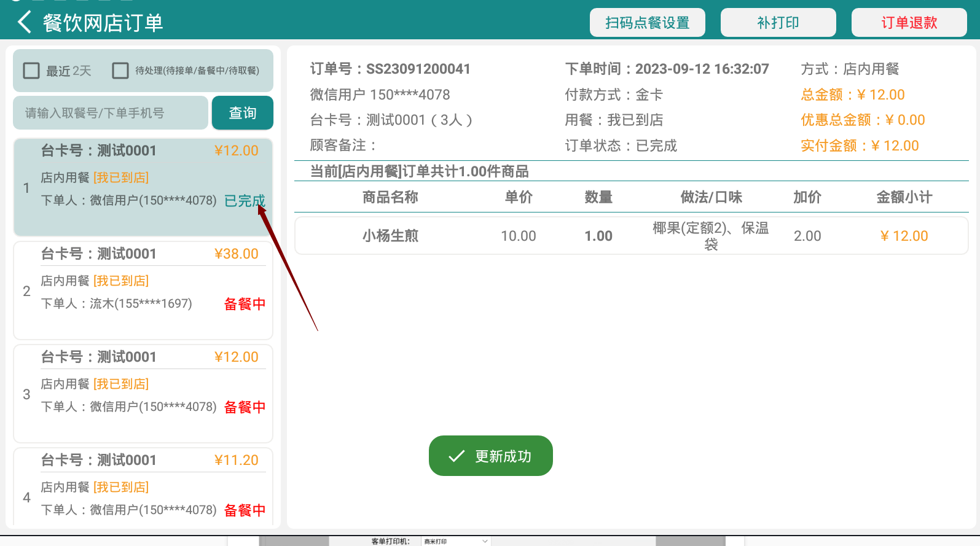The image size is (980, 546).
Task: Toggle the 最近2天 checkbox
Action: (31, 71)
